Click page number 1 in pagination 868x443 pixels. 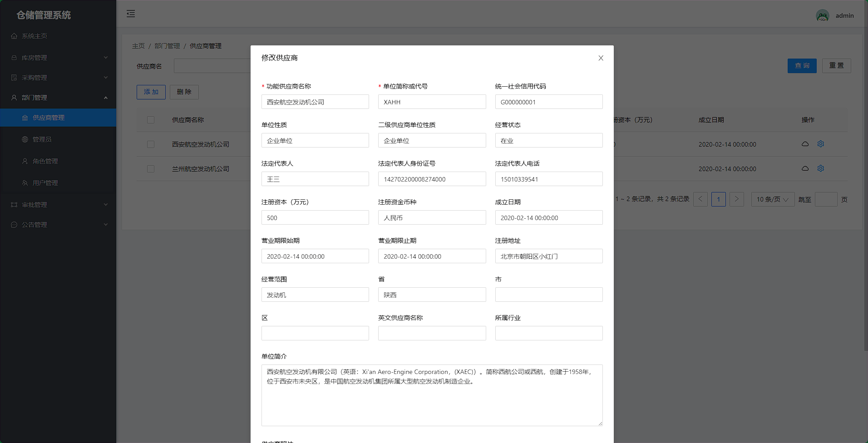point(718,199)
